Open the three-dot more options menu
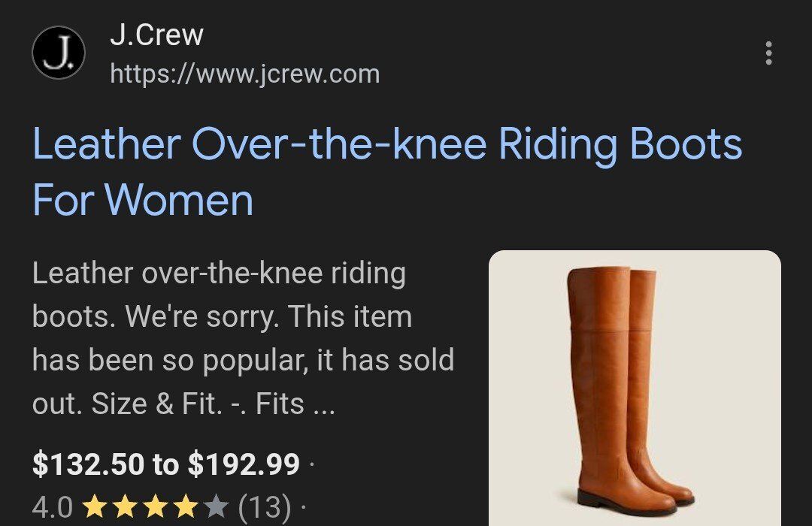The width and height of the screenshot is (812, 526). pyautogui.click(x=769, y=53)
